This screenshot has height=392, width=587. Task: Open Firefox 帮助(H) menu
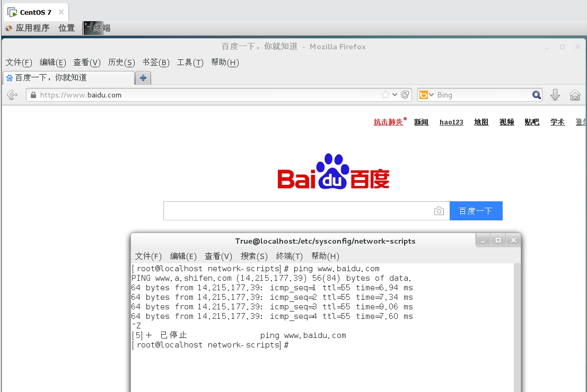(225, 63)
